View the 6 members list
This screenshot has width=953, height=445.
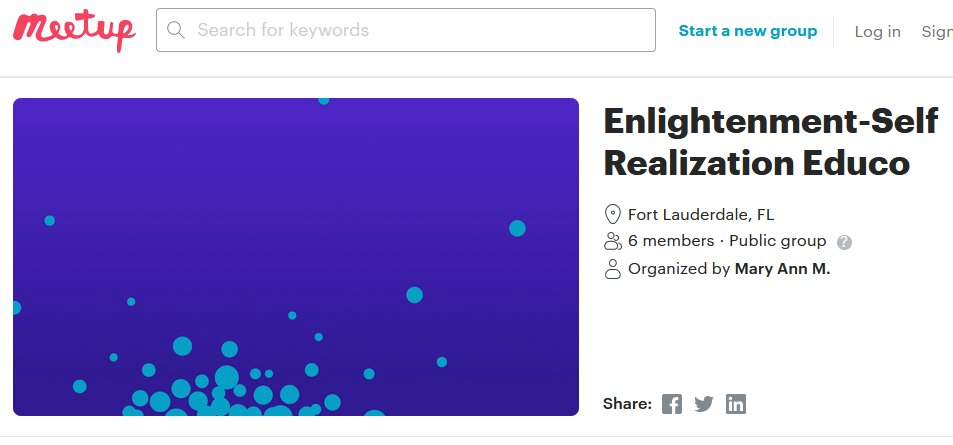pos(670,241)
